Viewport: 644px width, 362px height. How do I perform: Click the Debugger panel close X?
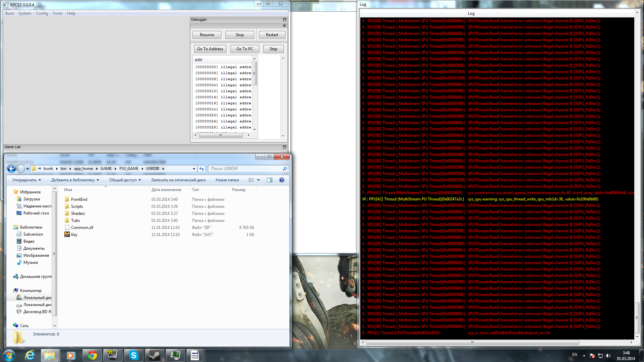click(284, 26)
